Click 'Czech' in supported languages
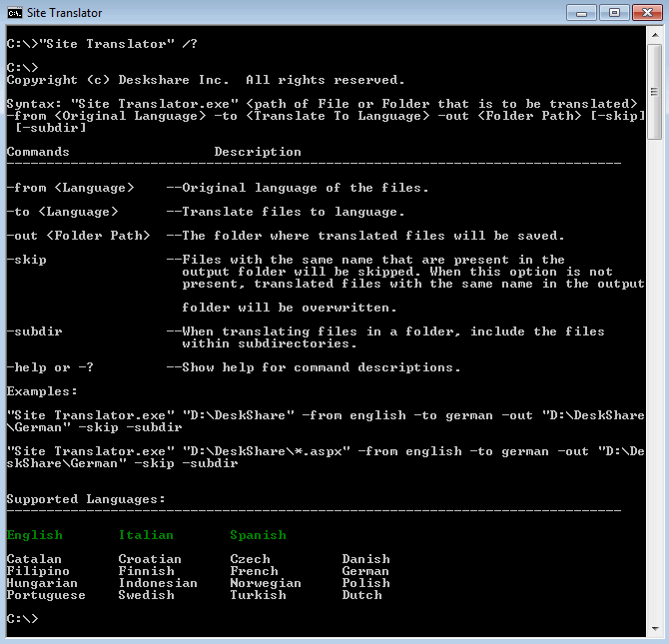Screen dimensions: 669x644 point(250,559)
